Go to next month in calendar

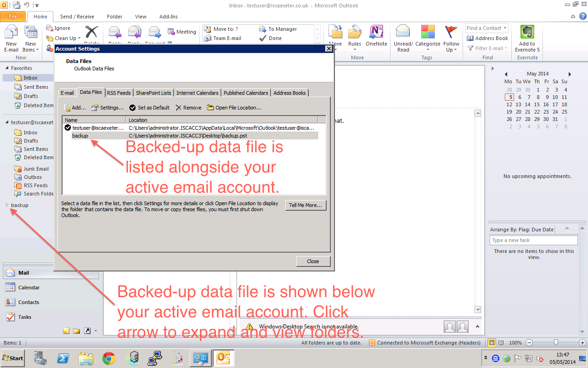coord(570,74)
